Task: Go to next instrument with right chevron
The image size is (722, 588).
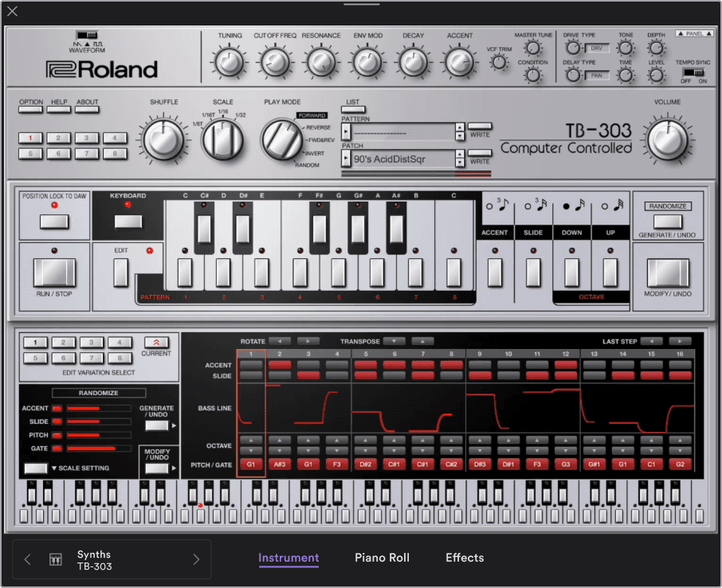Action: pyautogui.click(x=196, y=559)
